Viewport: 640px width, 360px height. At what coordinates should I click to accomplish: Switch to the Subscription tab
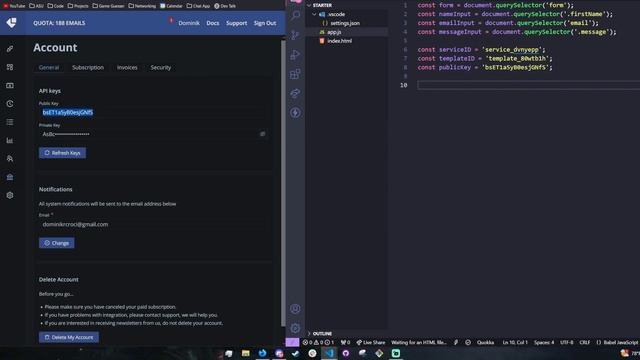pos(88,67)
